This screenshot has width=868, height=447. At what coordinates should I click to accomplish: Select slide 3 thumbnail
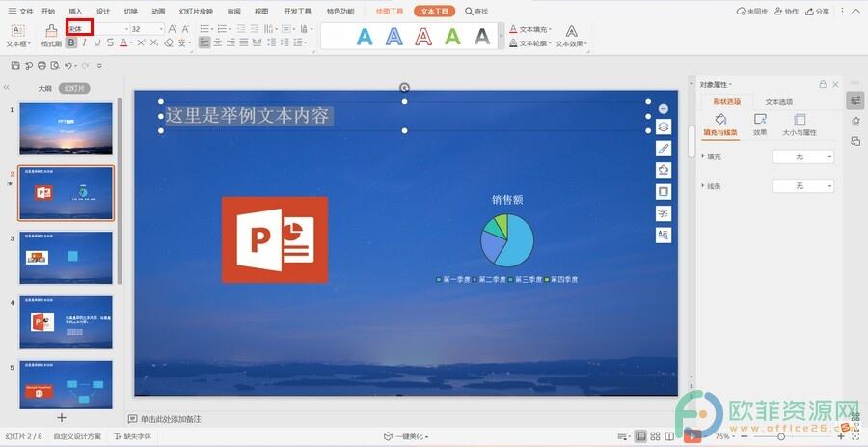coord(66,258)
